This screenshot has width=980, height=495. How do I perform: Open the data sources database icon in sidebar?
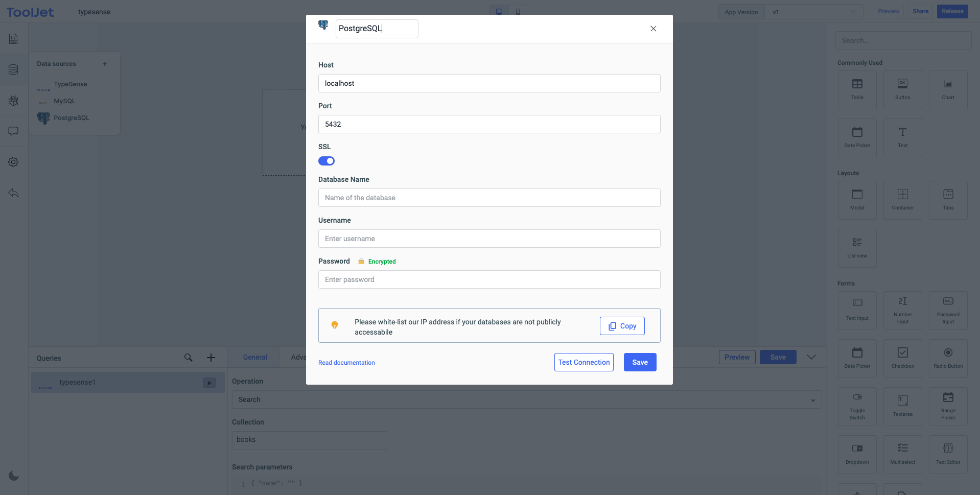(14, 69)
